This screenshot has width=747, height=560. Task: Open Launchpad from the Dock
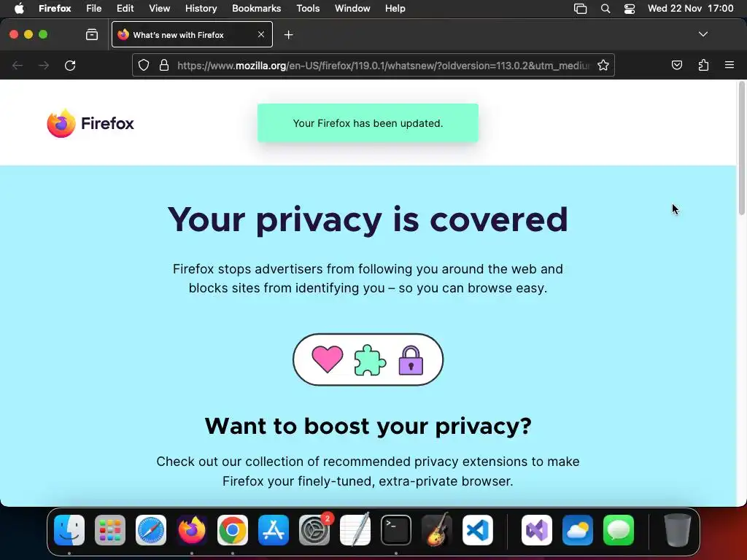(110, 530)
